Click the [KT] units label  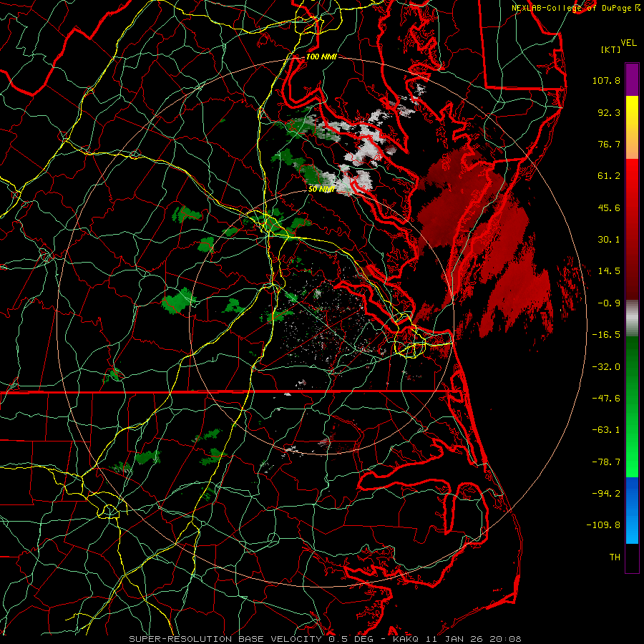coord(610,49)
